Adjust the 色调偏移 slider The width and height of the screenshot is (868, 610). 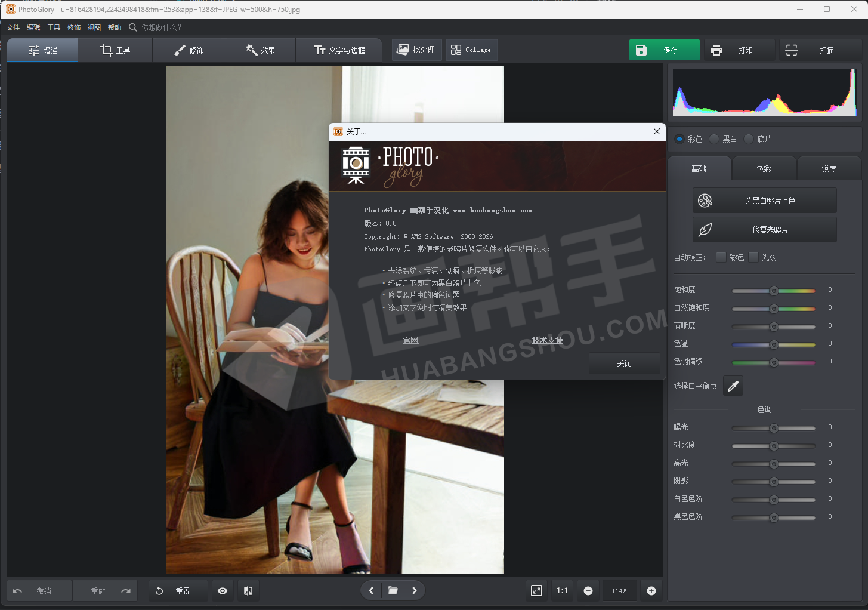pyautogui.click(x=774, y=362)
